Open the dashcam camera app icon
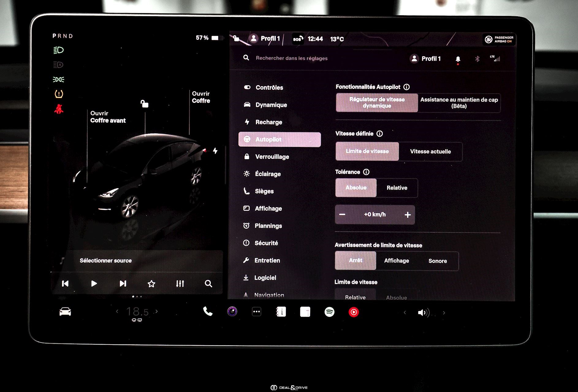The image size is (578, 392). [232, 312]
